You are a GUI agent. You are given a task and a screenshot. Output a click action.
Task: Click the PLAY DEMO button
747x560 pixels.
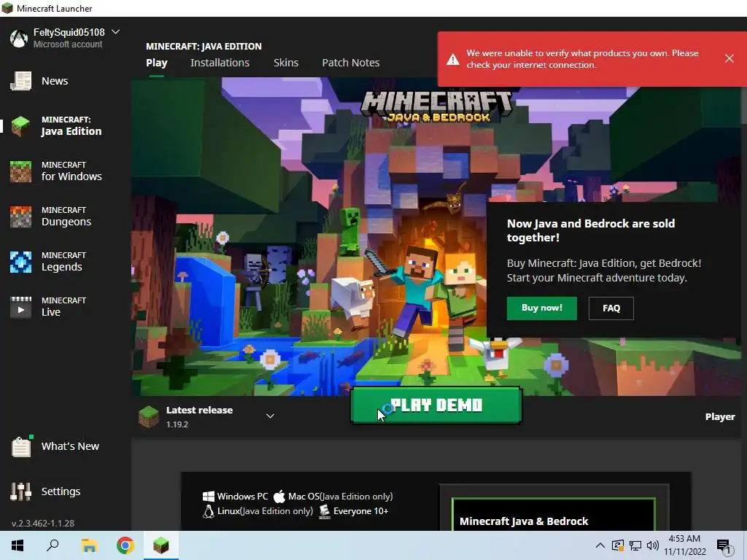436,405
